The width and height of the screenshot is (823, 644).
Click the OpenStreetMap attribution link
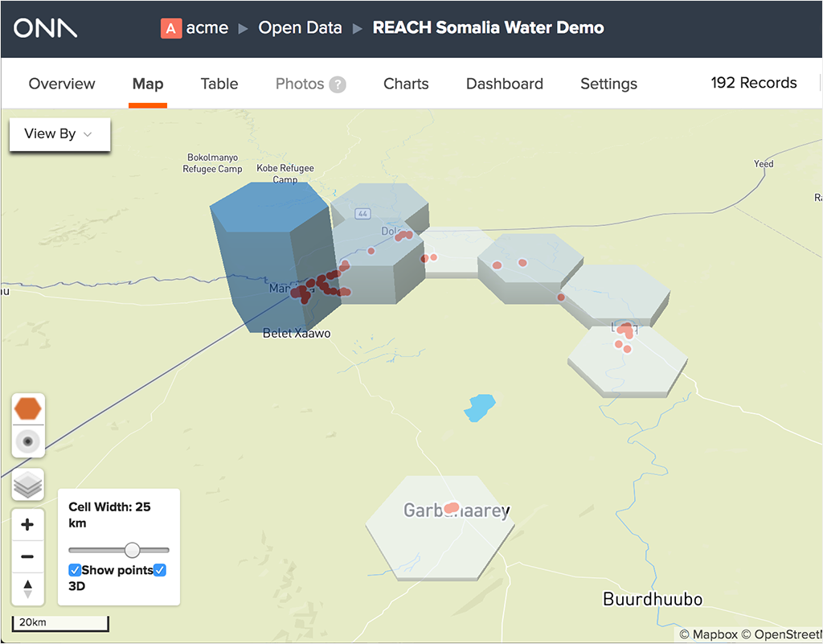click(x=781, y=634)
